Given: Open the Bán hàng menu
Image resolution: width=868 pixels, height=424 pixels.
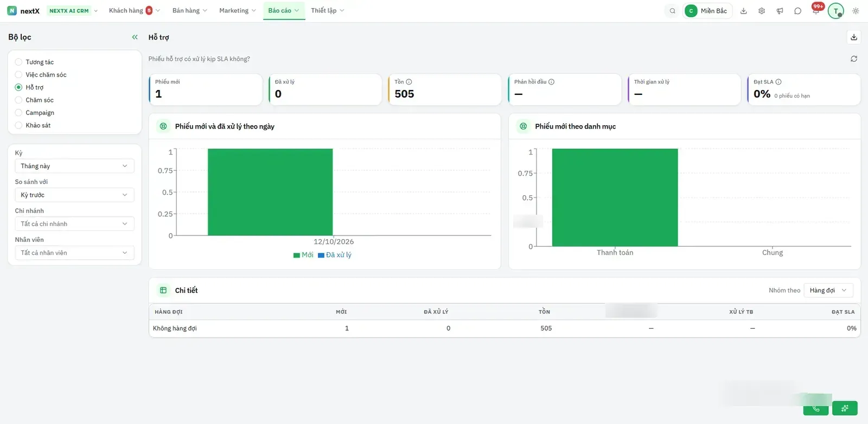Looking at the screenshot, I should click(x=190, y=11).
